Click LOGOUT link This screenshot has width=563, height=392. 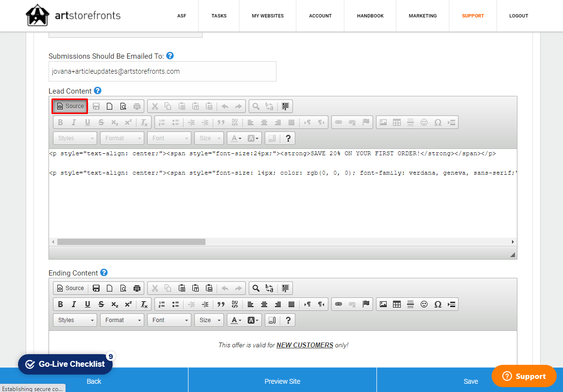(518, 16)
